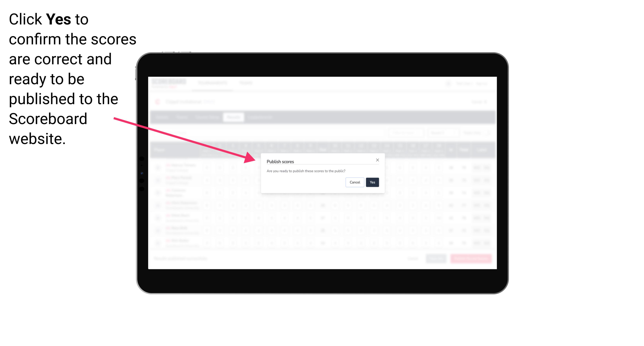Toggle the publish scores confirmation

(372, 182)
